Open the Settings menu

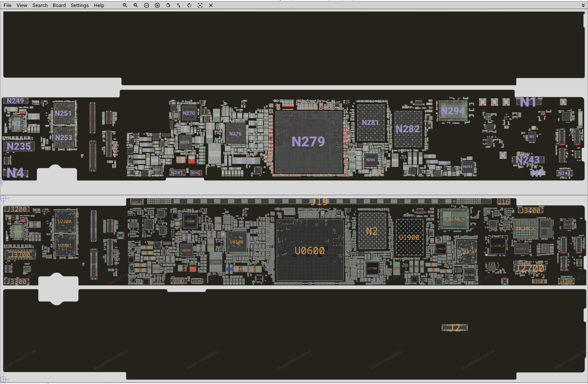[80, 5]
